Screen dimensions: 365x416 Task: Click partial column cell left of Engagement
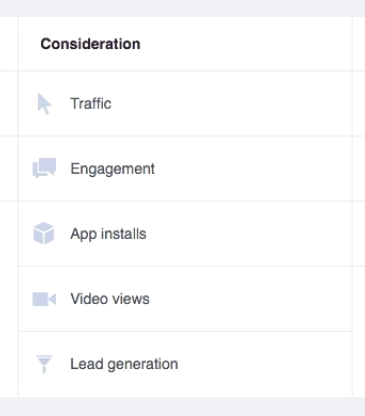pos(9,168)
